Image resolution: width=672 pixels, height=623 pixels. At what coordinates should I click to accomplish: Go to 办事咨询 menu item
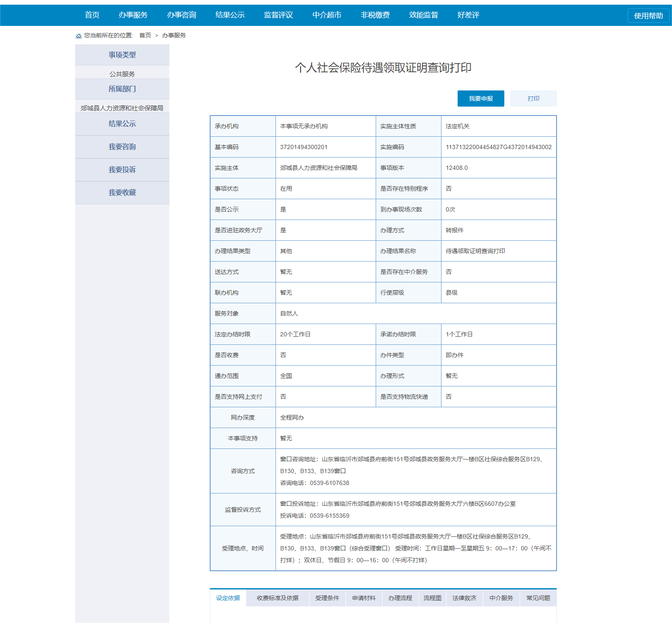[x=182, y=15]
